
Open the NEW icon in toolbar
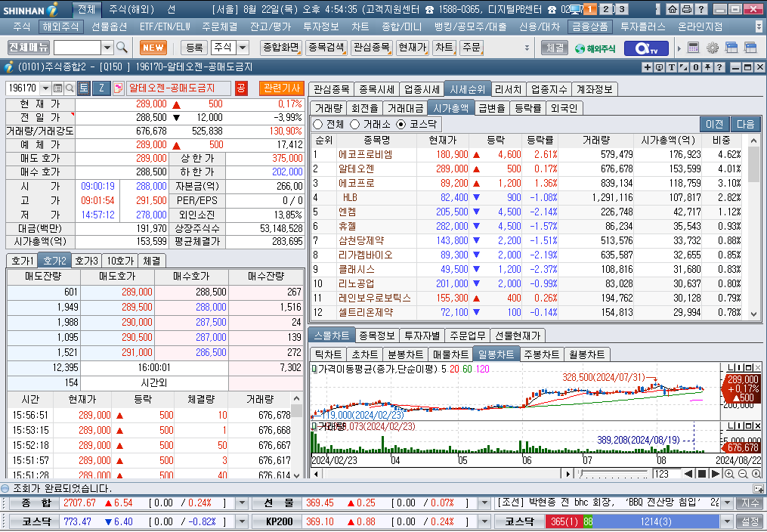(153, 48)
